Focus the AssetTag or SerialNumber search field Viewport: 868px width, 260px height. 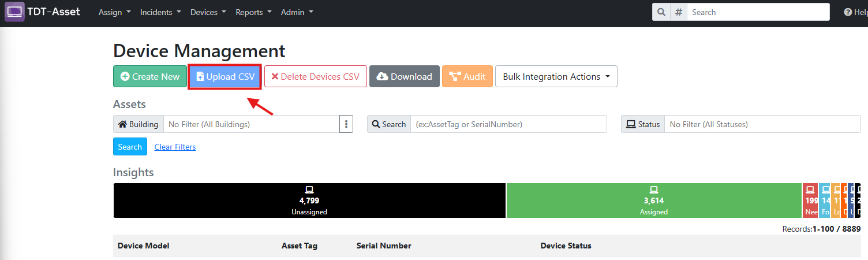[x=508, y=124]
